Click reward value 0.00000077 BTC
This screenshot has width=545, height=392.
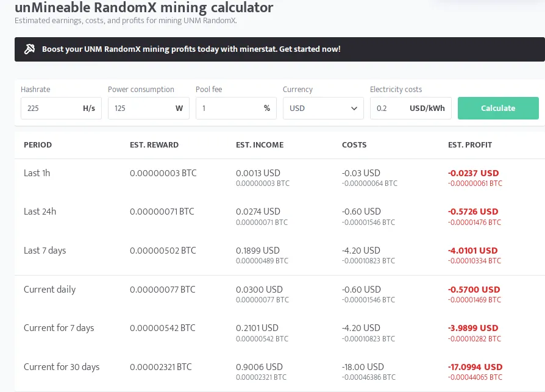coord(162,290)
